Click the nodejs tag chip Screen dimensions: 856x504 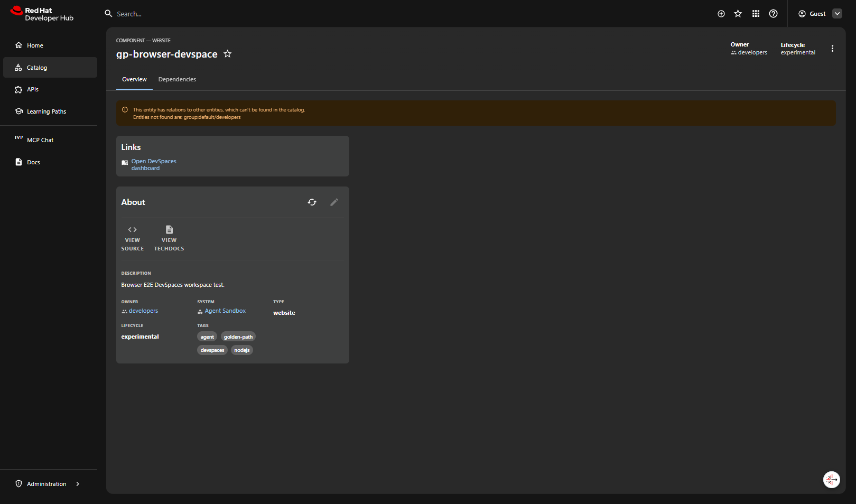tap(242, 350)
